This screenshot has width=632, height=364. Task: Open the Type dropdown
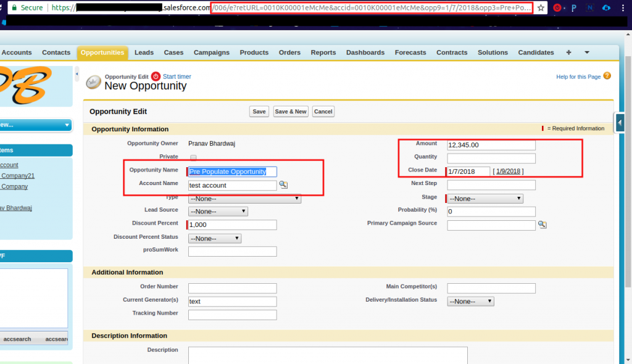(244, 199)
